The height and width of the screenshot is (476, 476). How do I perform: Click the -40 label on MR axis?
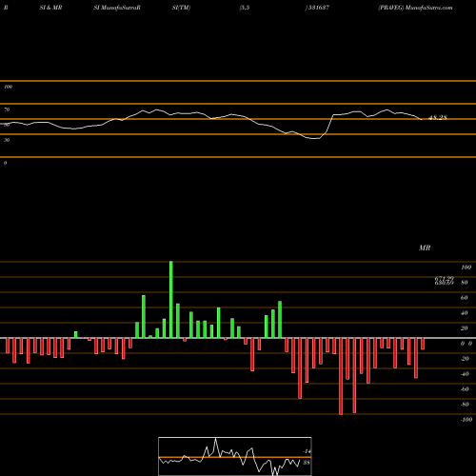[x=465, y=374]
